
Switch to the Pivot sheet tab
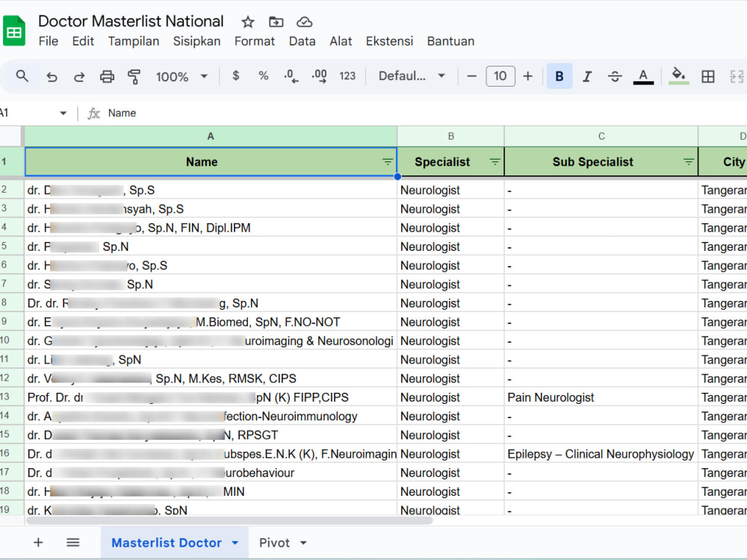[x=274, y=543]
